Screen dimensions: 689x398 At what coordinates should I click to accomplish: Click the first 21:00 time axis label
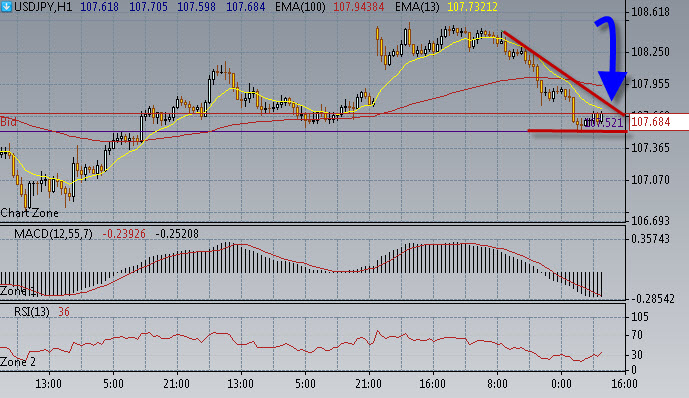tap(177, 384)
